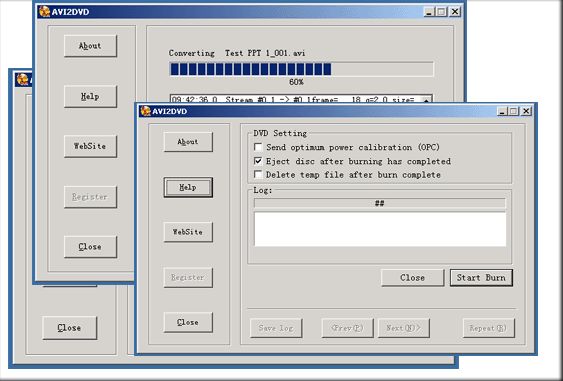Click About in the converting window
563x381 pixels.
pyautogui.click(x=90, y=46)
